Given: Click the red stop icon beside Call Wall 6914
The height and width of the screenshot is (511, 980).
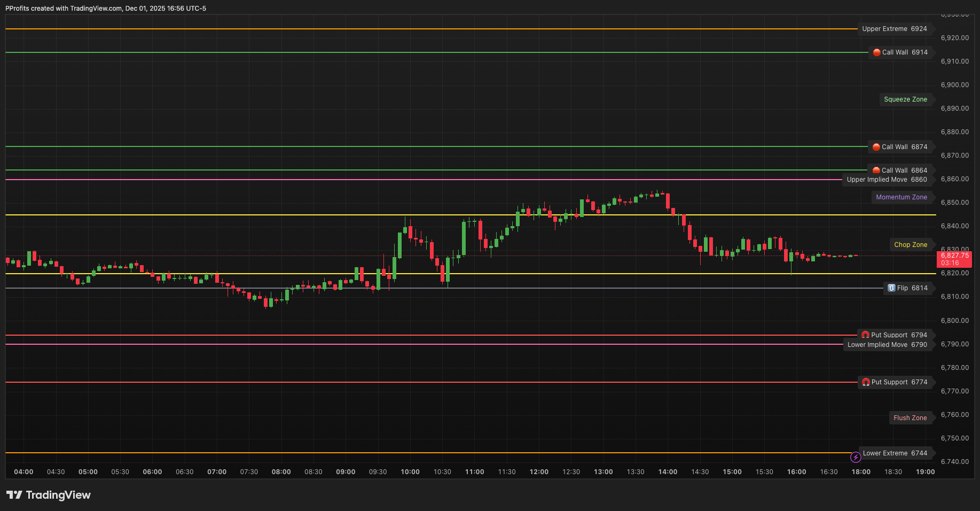Looking at the screenshot, I should (876, 52).
